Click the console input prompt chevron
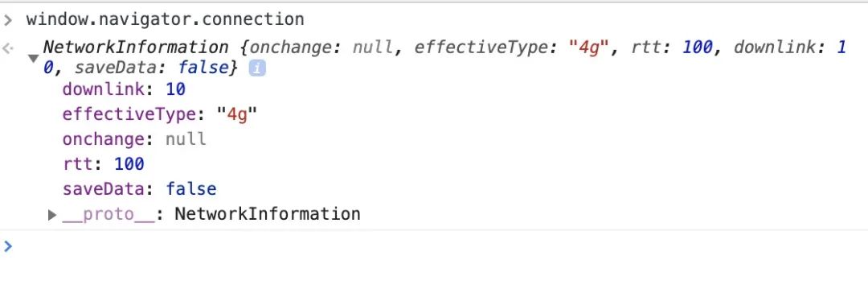868x293 pixels. (8, 246)
